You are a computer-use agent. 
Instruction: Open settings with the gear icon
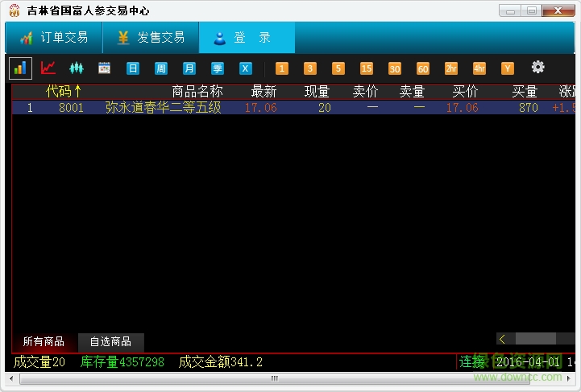tap(537, 68)
